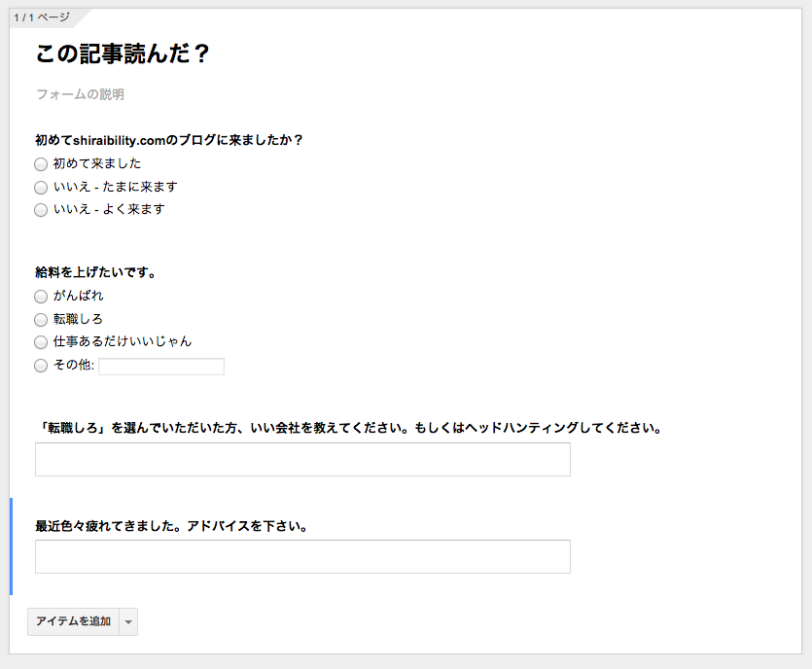The width and height of the screenshot is (812, 669).
Task: Click the 「転職しろ」を選んでいただいた方 question title
Action: pos(349,428)
